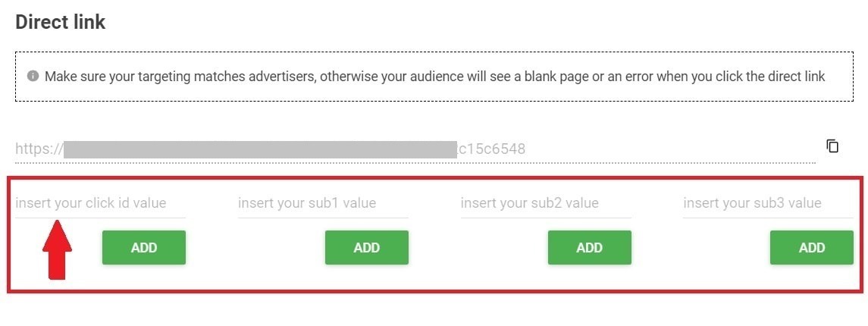Click the underline below click id placeholder
The image size is (868, 326).
tap(100, 218)
